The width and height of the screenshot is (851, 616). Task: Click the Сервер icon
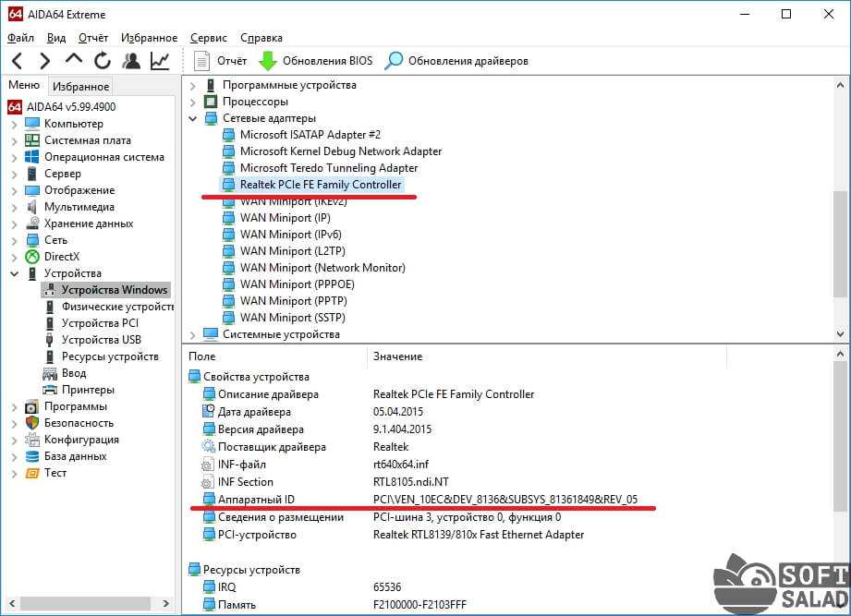pos(32,174)
